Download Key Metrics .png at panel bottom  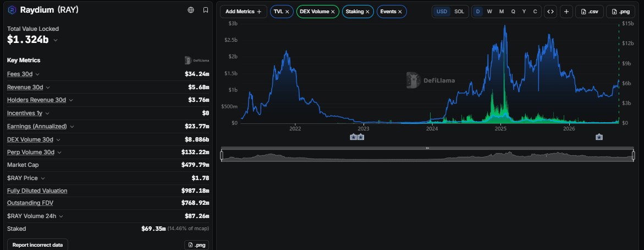coord(196,244)
